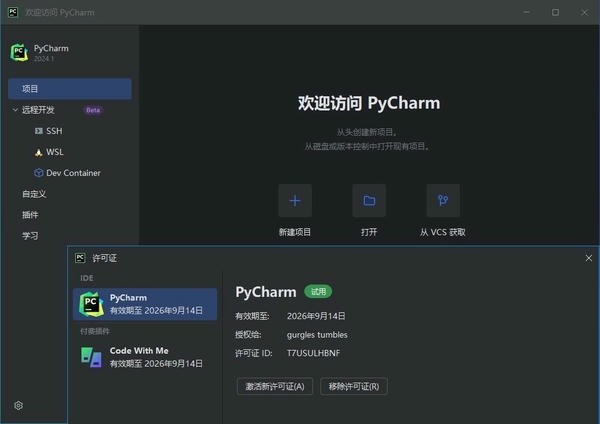Click the PyCharm product icon in the license list
The image size is (600, 424).
coord(91,304)
